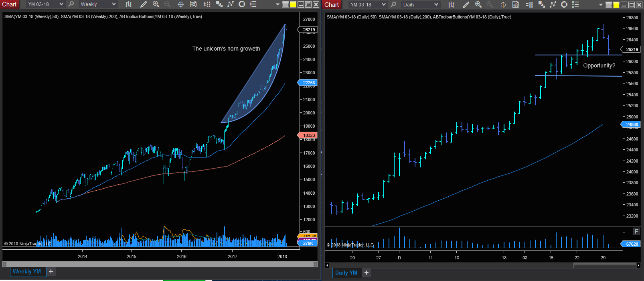The width and height of the screenshot is (644, 281).
Task: Click Weekly chart horizontal scrollbar track
Action: [x=160, y=264]
